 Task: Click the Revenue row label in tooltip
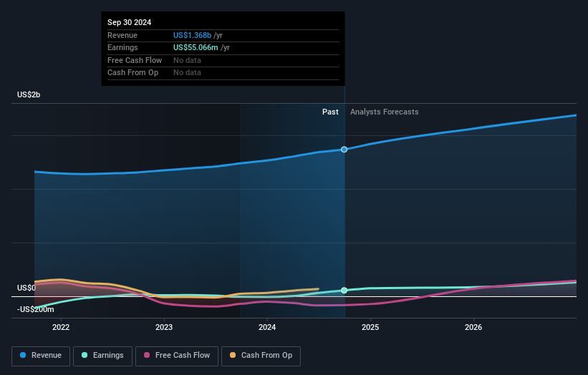pos(122,35)
